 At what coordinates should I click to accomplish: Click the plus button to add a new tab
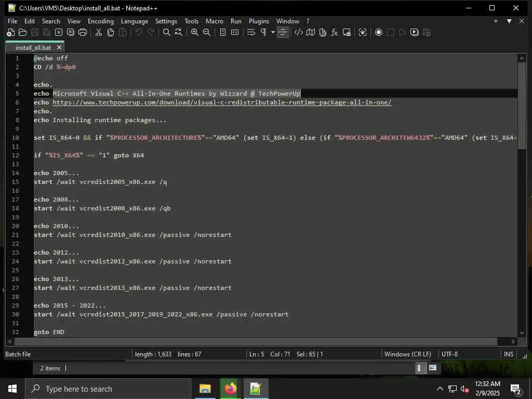496,21
